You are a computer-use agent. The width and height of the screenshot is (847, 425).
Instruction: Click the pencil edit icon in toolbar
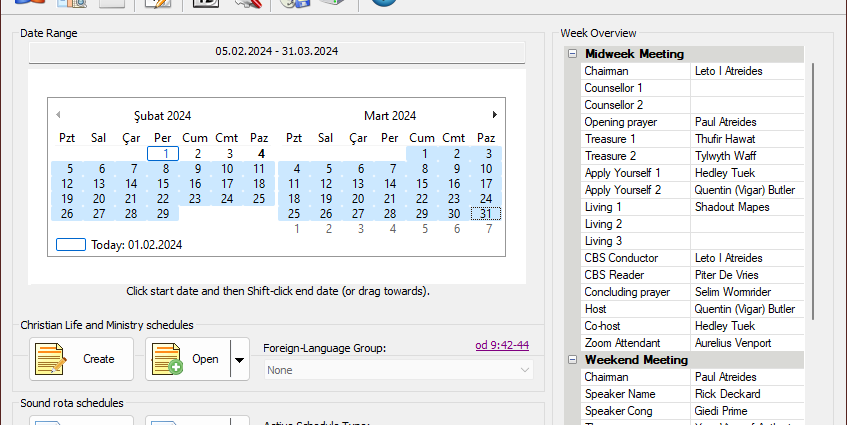tap(156, 4)
